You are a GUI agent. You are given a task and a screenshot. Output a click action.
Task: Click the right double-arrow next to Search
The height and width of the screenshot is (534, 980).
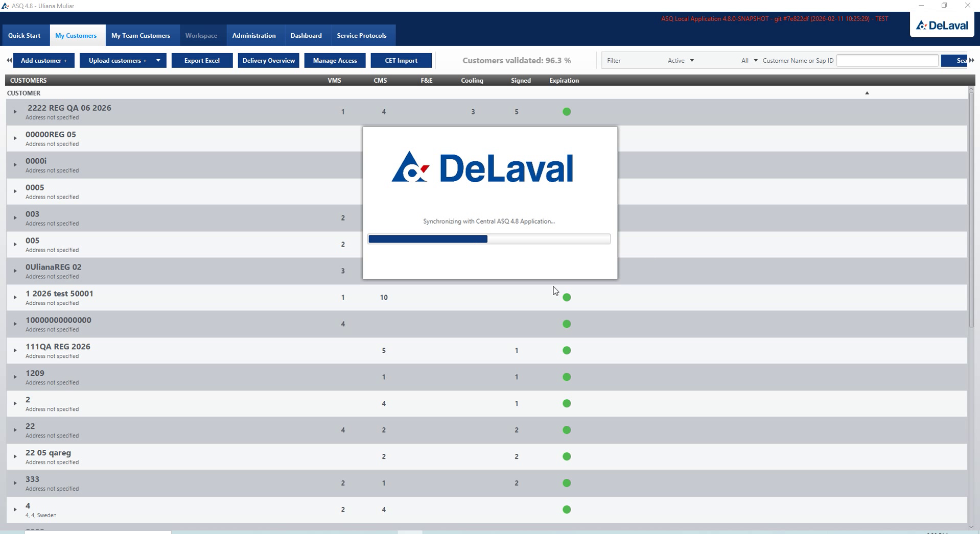[x=972, y=60]
